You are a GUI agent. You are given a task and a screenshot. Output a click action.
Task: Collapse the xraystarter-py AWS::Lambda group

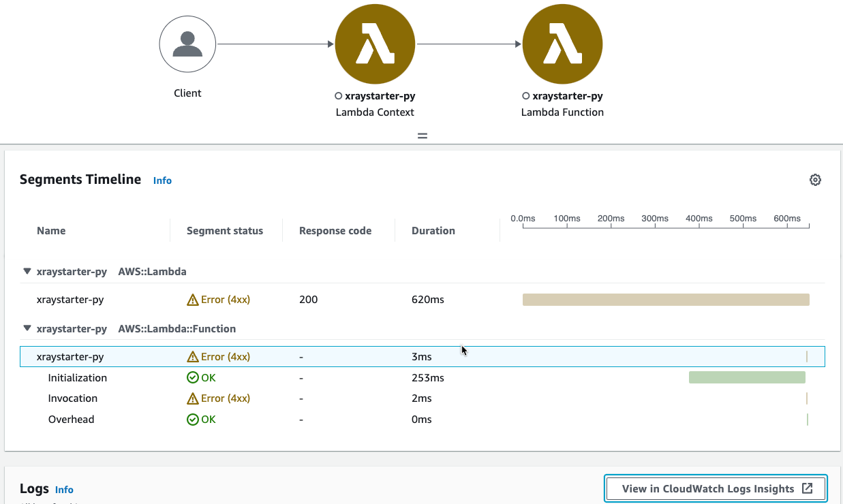tap(27, 271)
